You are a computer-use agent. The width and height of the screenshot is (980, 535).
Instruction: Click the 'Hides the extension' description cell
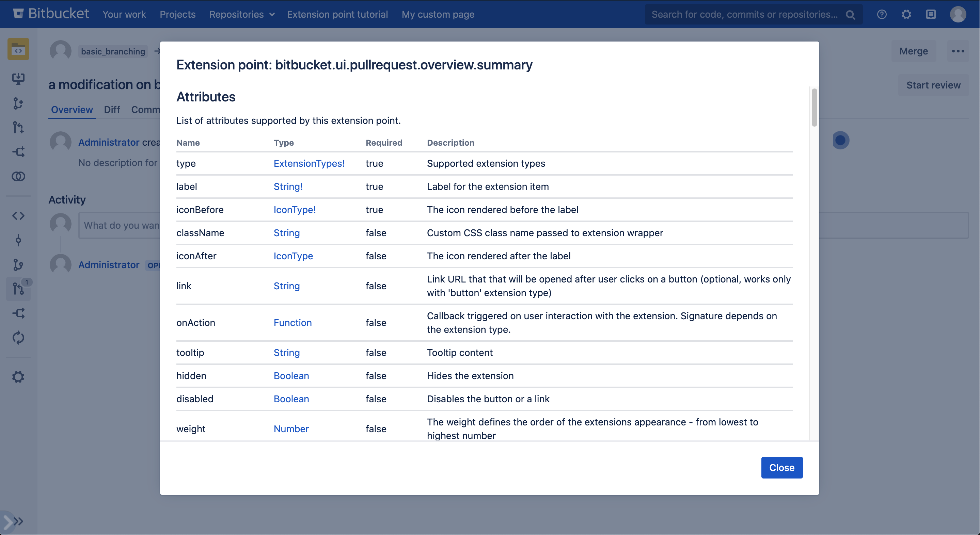tap(470, 376)
